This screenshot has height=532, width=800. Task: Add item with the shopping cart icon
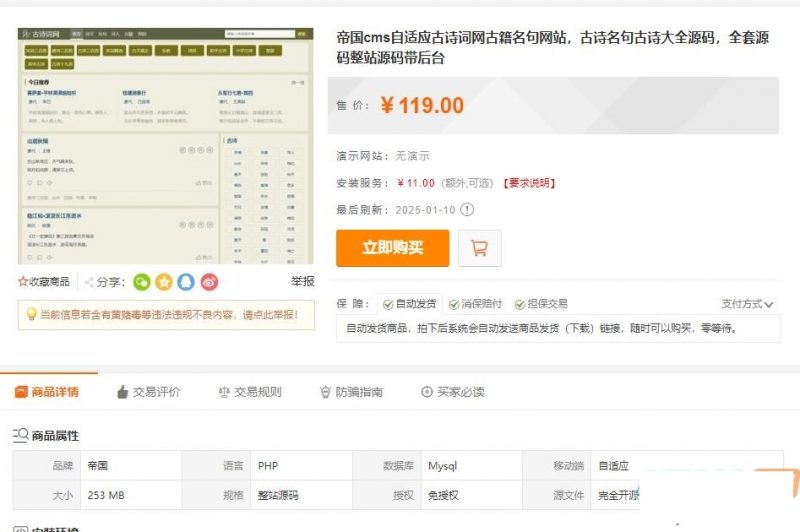pyautogui.click(x=480, y=248)
